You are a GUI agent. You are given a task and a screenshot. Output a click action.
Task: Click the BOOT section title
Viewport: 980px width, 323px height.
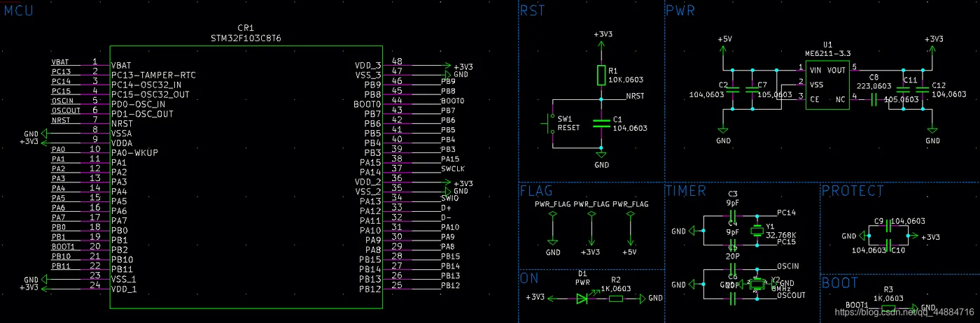coord(839,283)
